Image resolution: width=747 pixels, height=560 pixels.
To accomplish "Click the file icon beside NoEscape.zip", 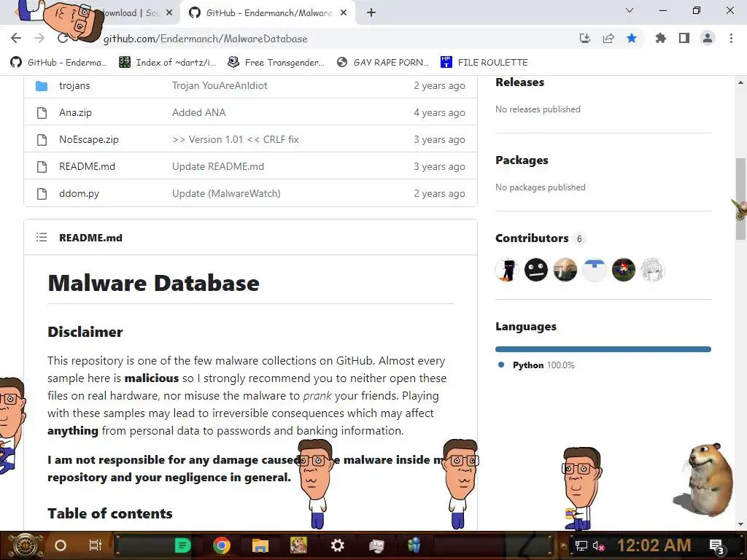I will click(42, 139).
